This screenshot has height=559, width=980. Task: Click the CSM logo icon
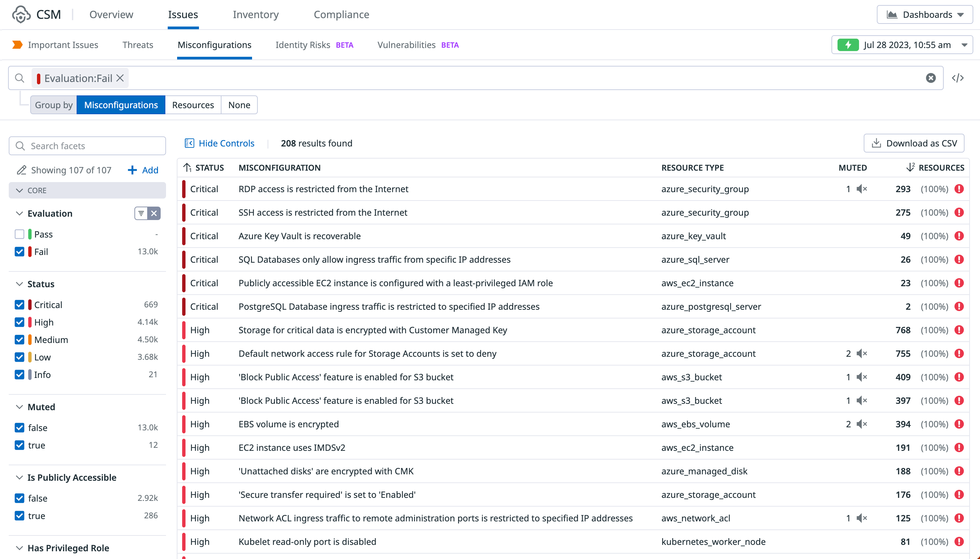pos(21,14)
